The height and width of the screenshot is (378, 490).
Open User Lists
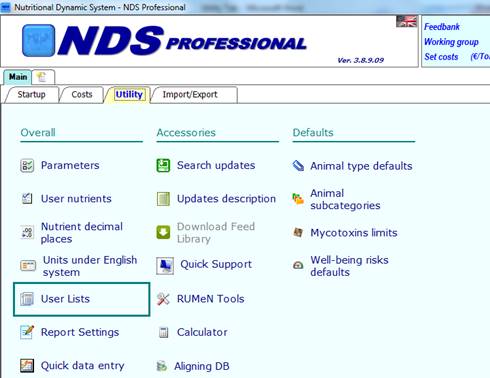tap(65, 299)
